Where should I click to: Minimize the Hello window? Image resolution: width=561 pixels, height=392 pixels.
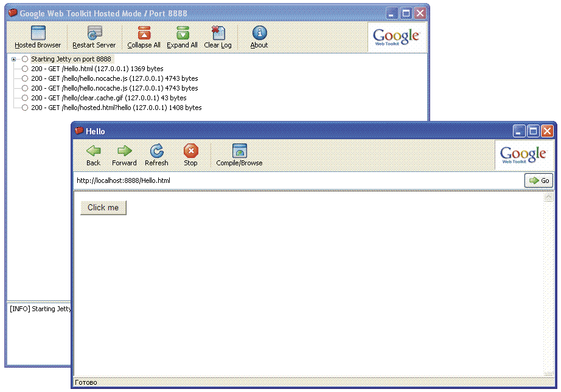pyautogui.click(x=519, y=131)
